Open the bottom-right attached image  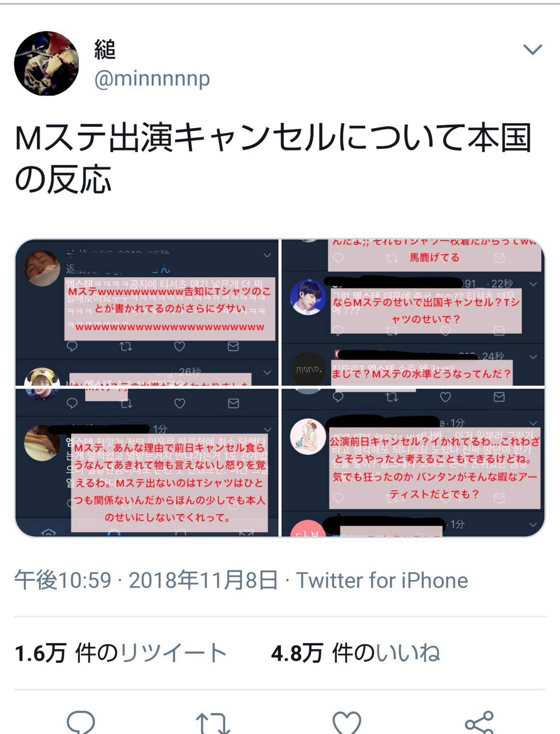point(413,463)
